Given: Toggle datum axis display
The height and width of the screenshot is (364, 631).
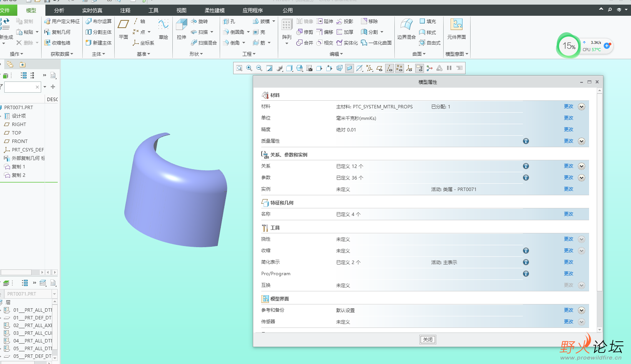Looking at the screenshot, I should tap(389, 68).
